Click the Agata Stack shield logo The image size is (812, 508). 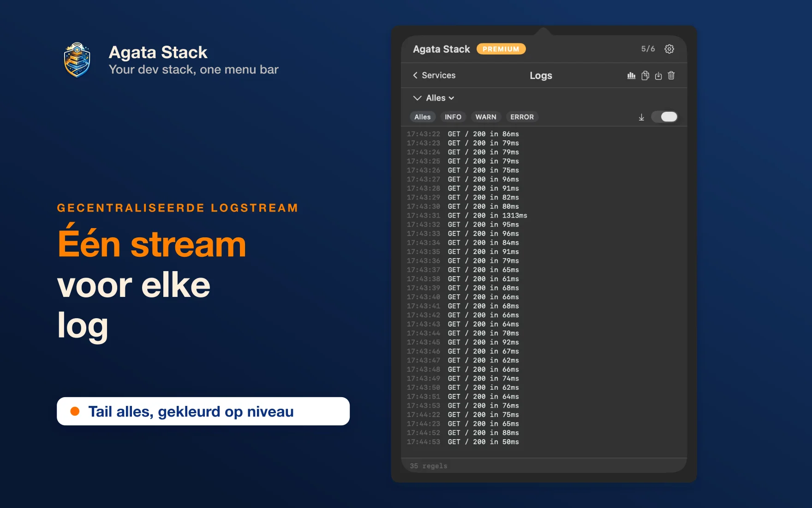point(77,60)
